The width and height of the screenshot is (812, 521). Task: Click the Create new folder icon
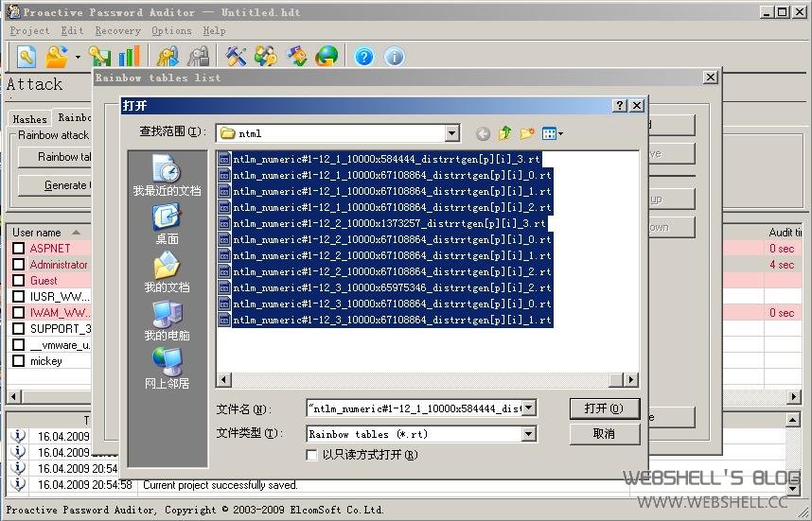pos(527,133)
